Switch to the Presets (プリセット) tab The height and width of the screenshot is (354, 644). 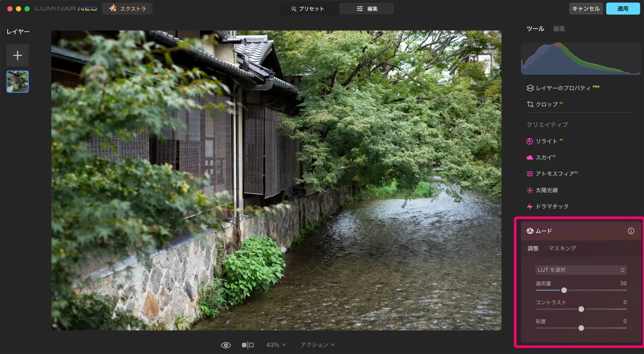tap(307, 8)
